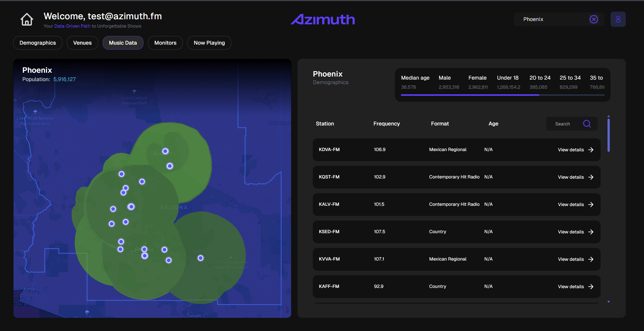Click the ARIZONA label on the map

(174, 207)
